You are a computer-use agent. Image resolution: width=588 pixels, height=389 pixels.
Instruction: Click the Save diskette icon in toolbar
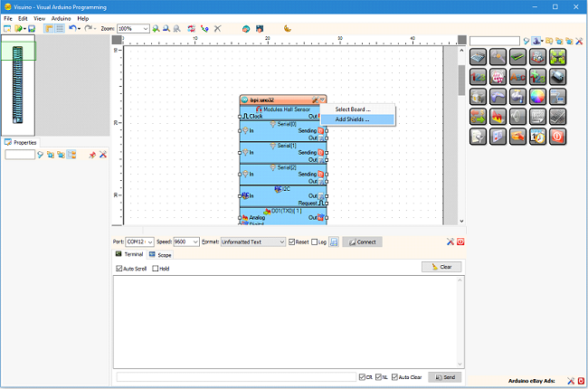click(32, 29)
